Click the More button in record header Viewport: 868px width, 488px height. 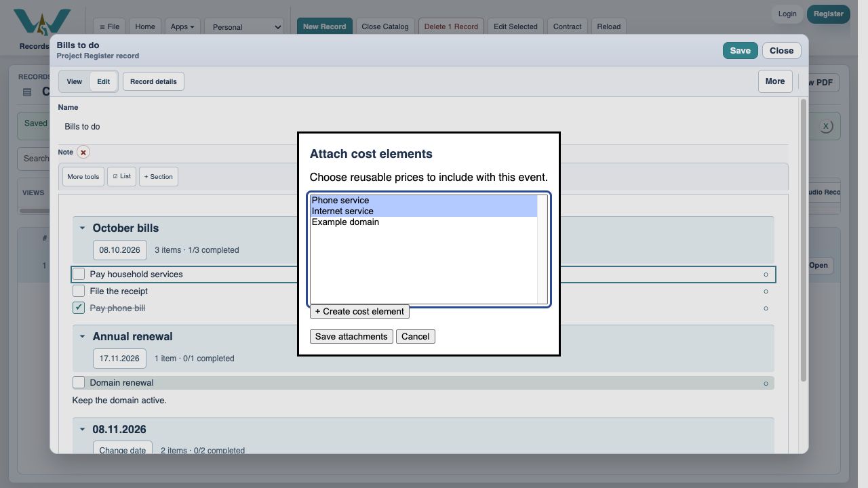775,81
